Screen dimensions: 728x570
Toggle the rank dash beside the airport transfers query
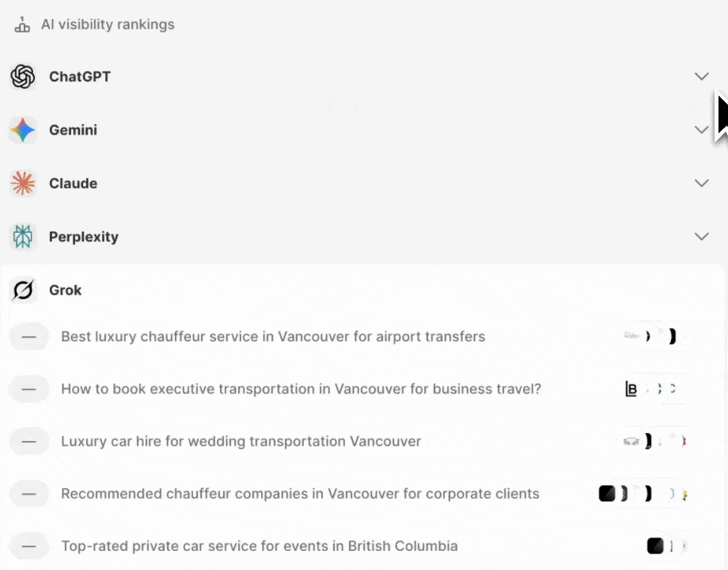tap(28, 336)
